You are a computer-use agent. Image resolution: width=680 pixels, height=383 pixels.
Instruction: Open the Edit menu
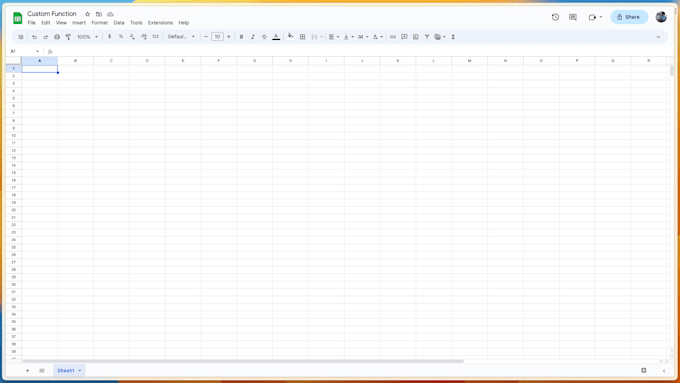click(46, 23)
